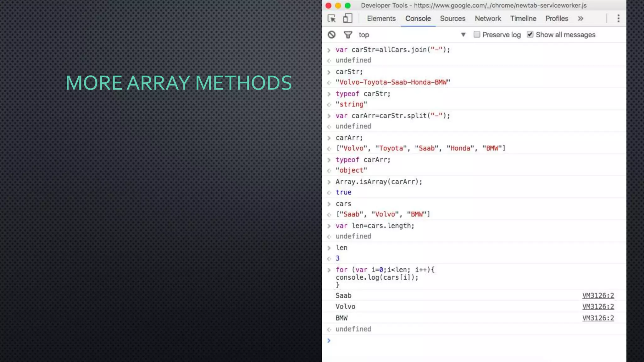644x362 pixels.
Task: Select the MORE ARRAY METHODS slide title
Action: point(179,83)
